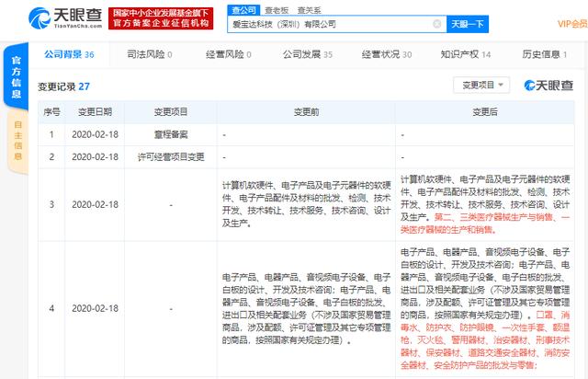Click the 变更日期 column header
Viewport: 588px width, 379px height.
[95, 112]
